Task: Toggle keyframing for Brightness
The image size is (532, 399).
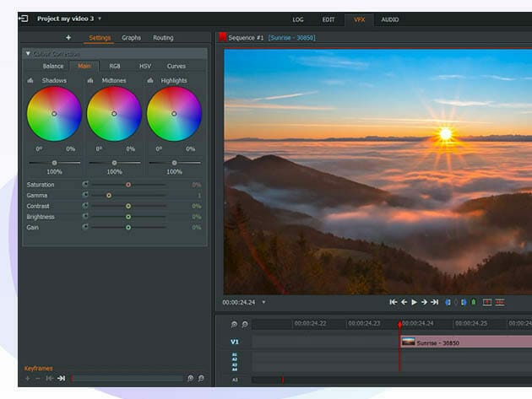Action: (84, 217)
